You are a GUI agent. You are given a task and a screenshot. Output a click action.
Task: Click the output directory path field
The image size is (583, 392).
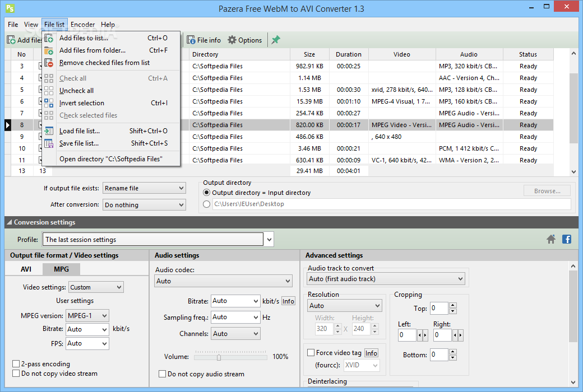pos(391,204)
